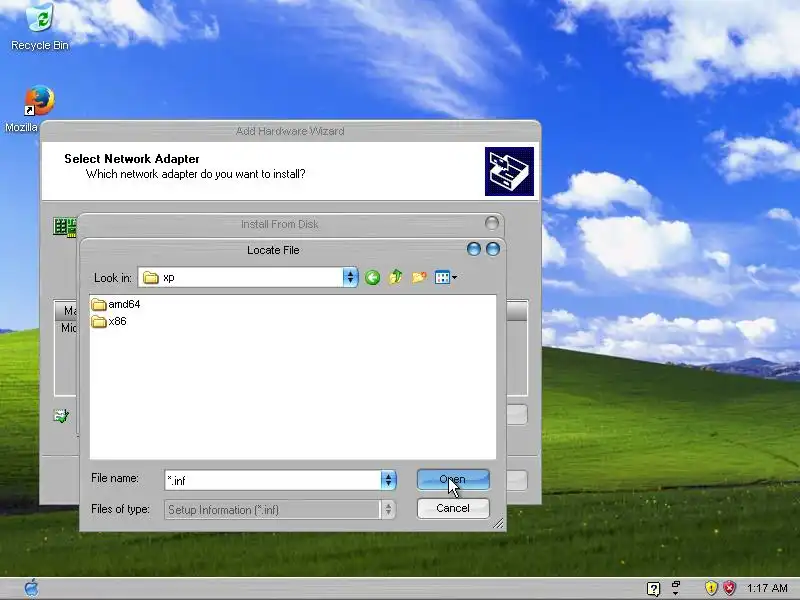Open the yellow security shield tray icon
The width and height of the screenshot is (800, 600).
coord(711,588)
